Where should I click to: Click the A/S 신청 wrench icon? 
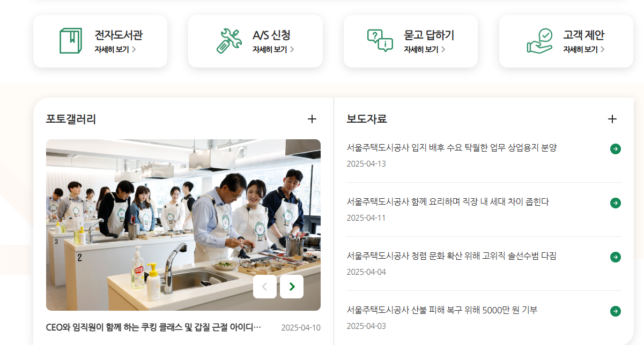(229, 41)
